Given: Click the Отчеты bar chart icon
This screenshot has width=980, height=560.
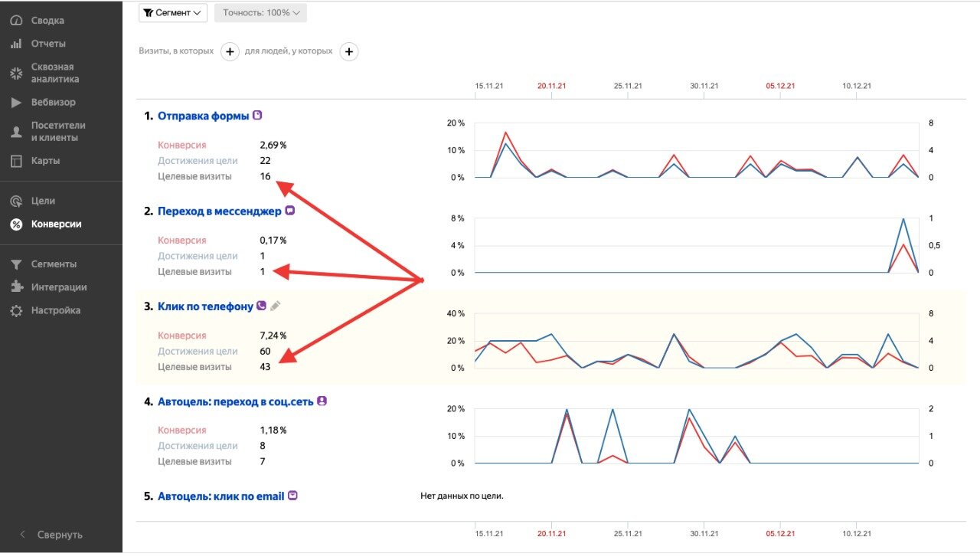Looking at the screenshot, I should pyautogui.click(x=16, y=44).
